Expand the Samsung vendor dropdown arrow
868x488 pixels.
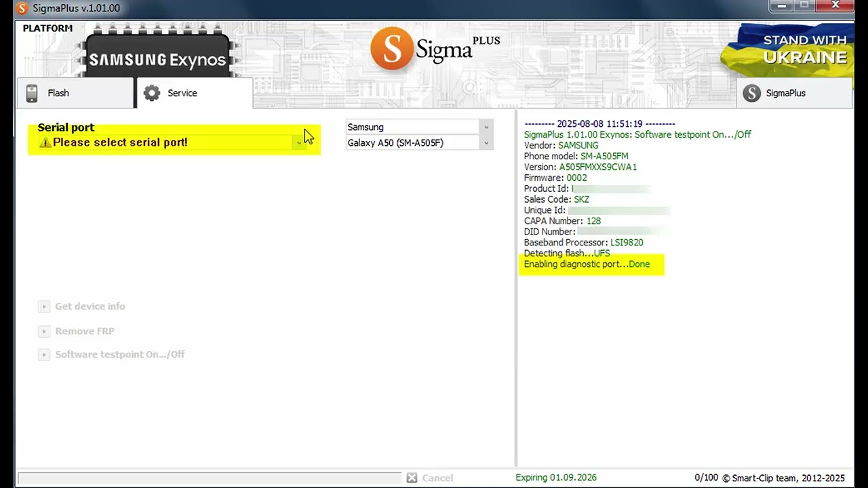486,127
